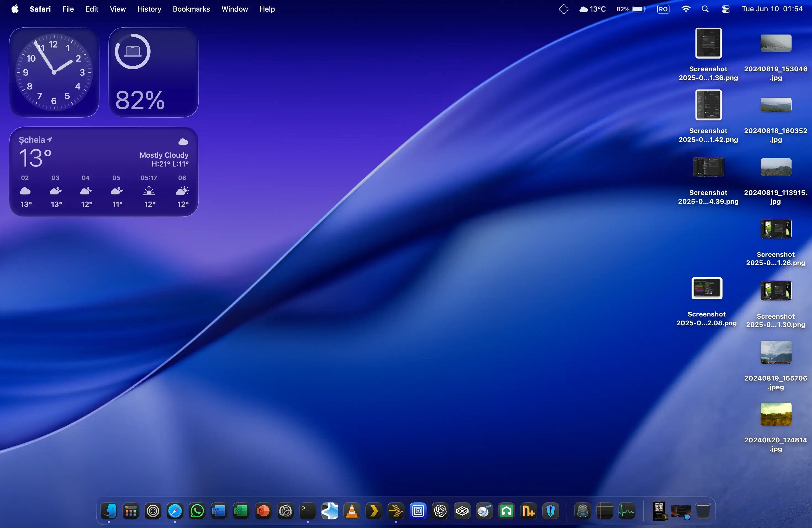The image size is (812, 528).
Task: Click the Wi-Fi status icon
Action: [686, 9]
